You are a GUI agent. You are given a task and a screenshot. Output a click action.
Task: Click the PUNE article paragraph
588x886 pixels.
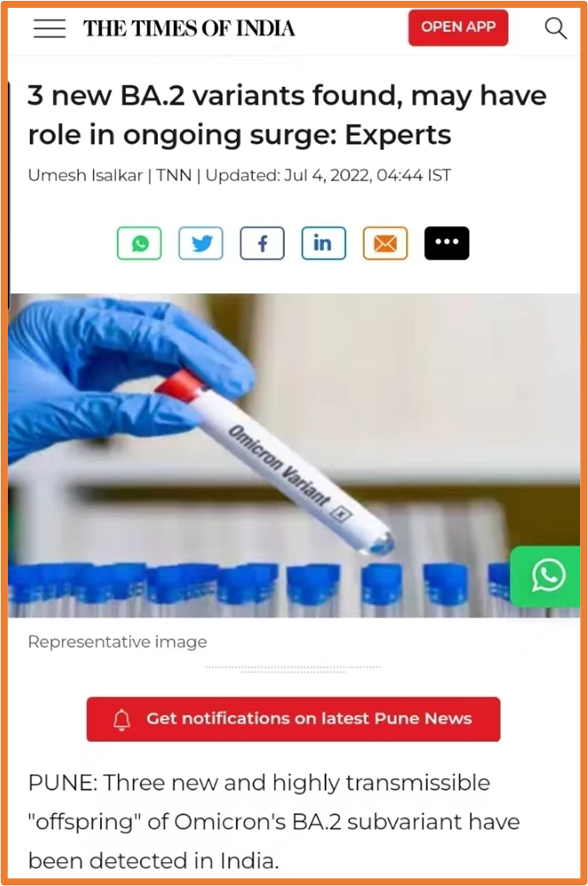(274, 822)
